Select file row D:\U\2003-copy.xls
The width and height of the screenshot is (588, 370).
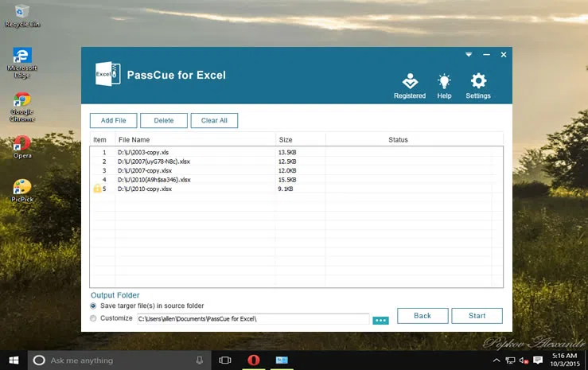point(296,152)
